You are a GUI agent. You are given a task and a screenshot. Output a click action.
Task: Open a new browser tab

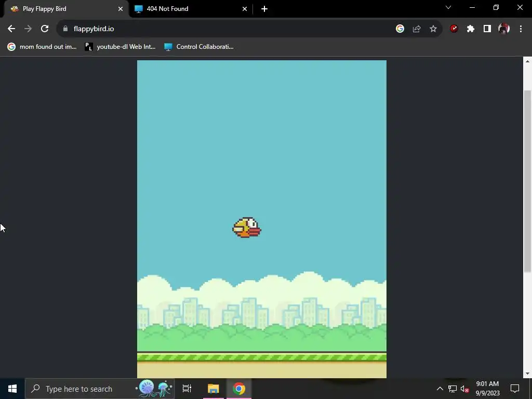tap(264, 9)
